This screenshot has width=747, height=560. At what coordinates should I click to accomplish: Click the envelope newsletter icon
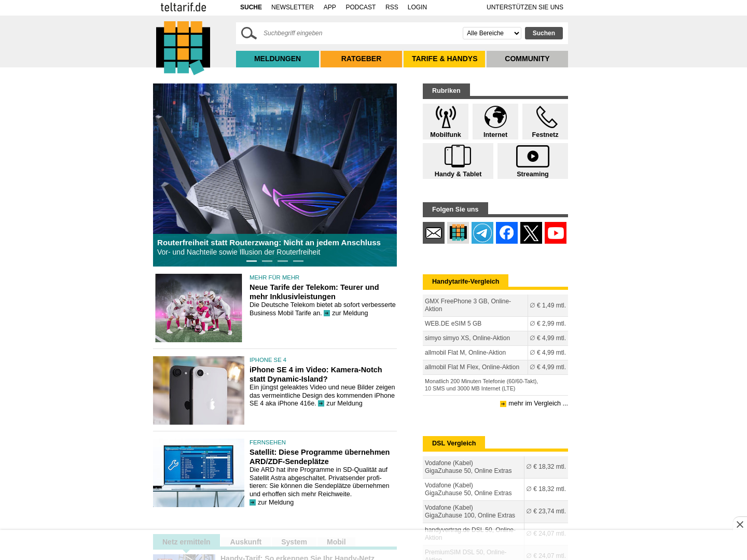point(434,233)
